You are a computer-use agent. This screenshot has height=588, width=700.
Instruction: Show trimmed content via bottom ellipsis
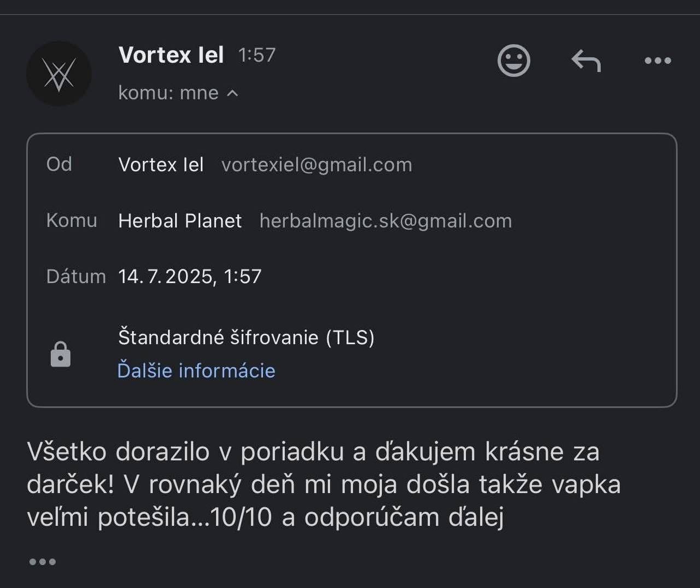click(x=42, y=562)
